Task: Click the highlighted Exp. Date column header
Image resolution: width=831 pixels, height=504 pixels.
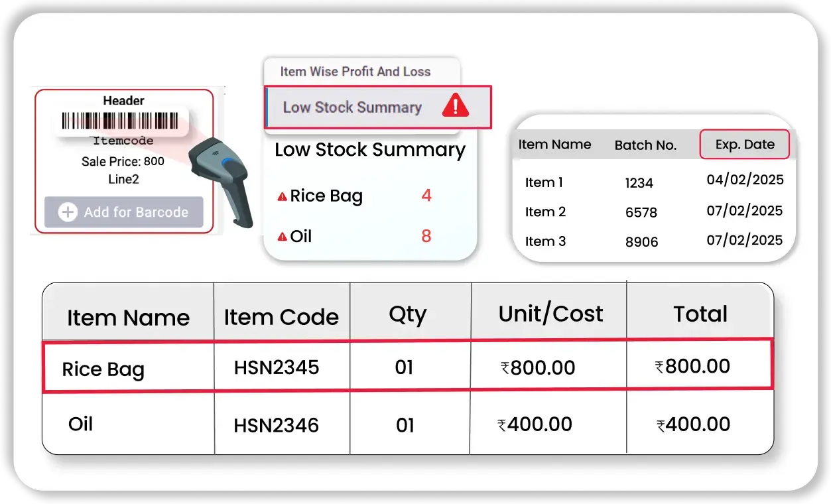Action: pos(744,145)
